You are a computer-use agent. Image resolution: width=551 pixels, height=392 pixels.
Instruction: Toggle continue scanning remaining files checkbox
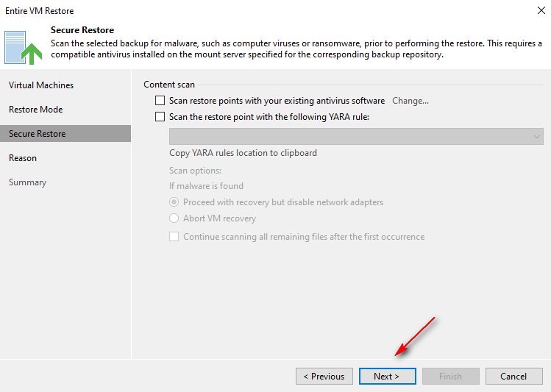click(174, 237)
